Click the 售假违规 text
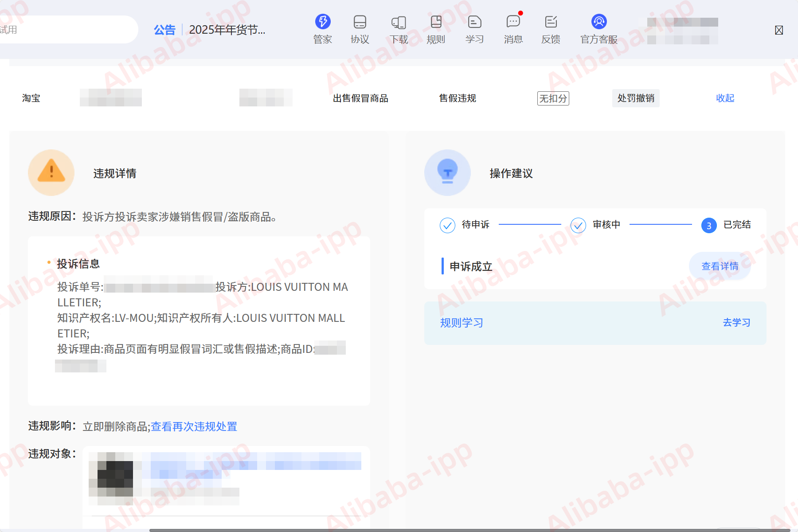The height and width of the screenshot is (532, 798). (458, 98)
